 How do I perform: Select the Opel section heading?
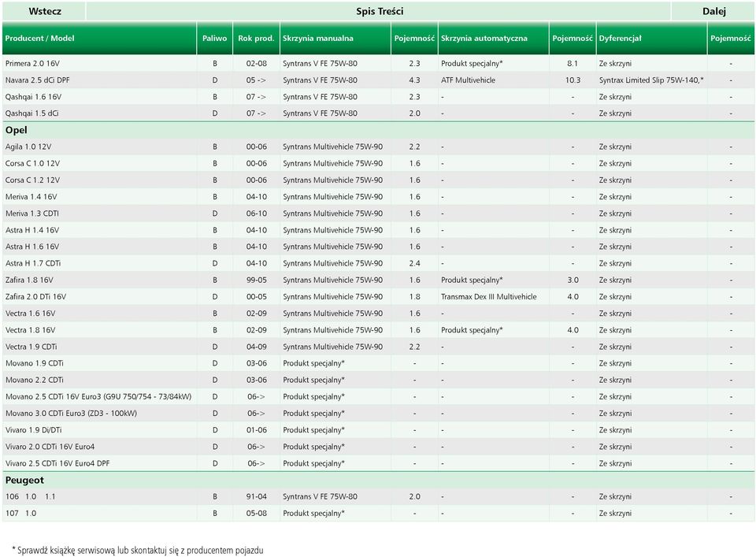pyautogui.click(x=17, y=130)
